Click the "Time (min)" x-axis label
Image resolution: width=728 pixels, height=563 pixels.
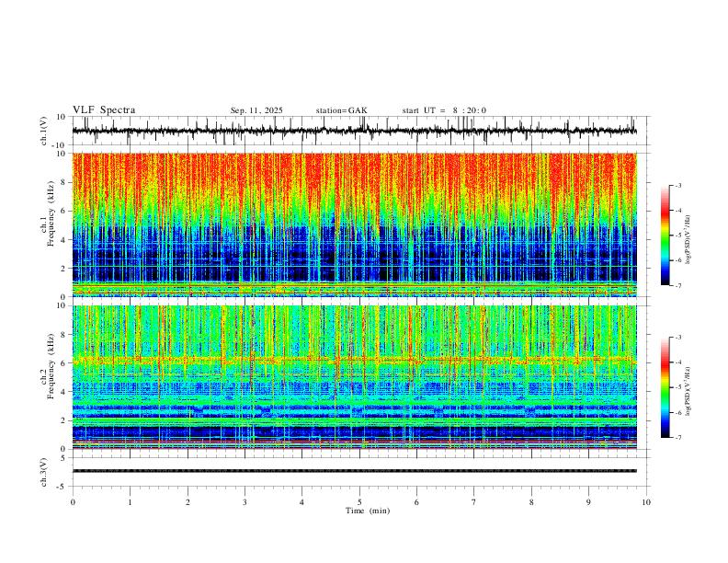click(368, 511)
